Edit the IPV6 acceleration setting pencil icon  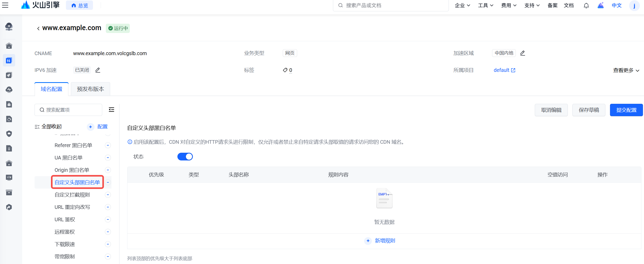click(98, 70)
